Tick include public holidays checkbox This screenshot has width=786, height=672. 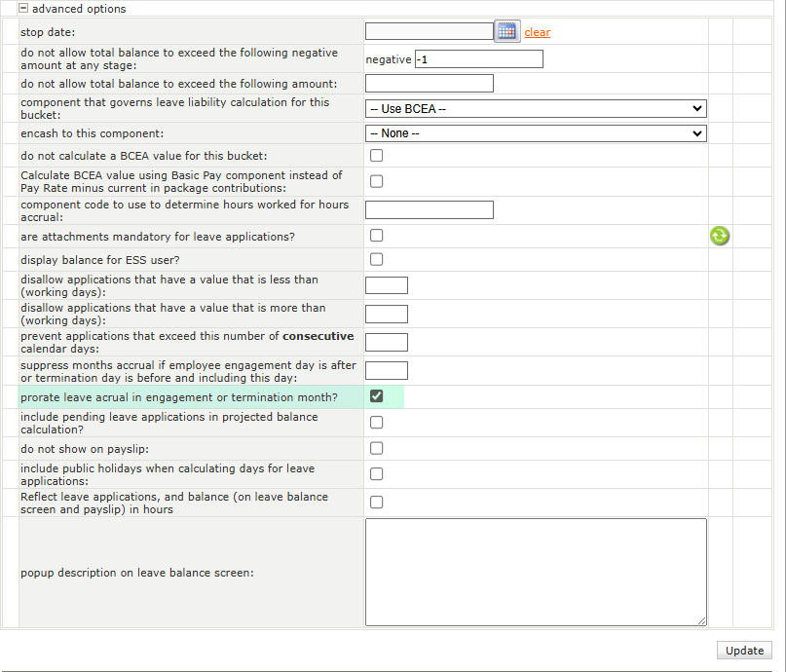pyautogui.click(x=377, y=474)
